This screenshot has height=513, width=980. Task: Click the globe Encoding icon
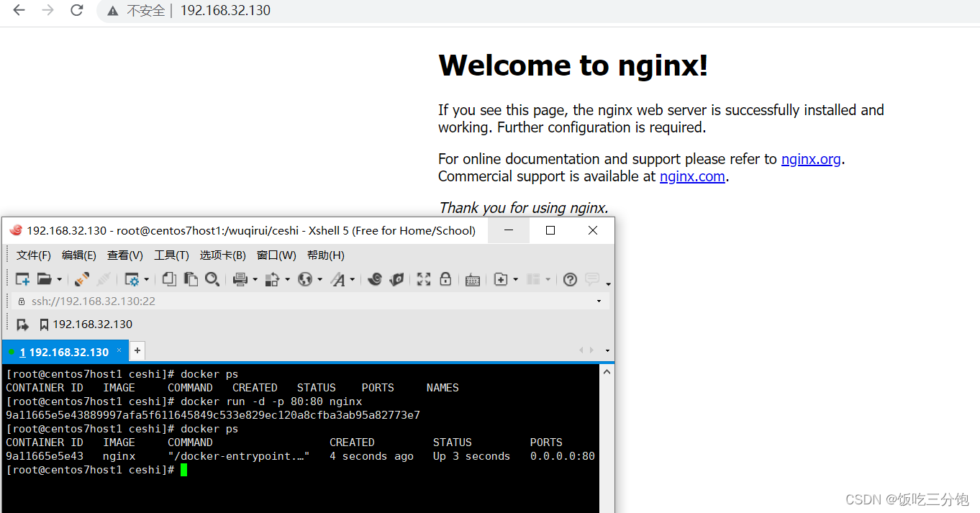[305, 279]
